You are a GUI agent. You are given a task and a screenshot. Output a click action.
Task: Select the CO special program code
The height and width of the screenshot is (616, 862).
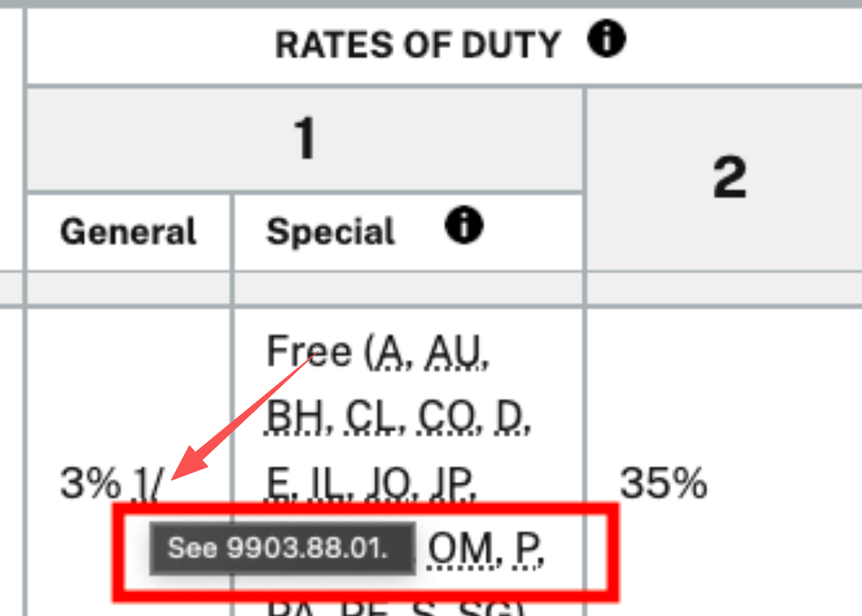click(445, 416)
